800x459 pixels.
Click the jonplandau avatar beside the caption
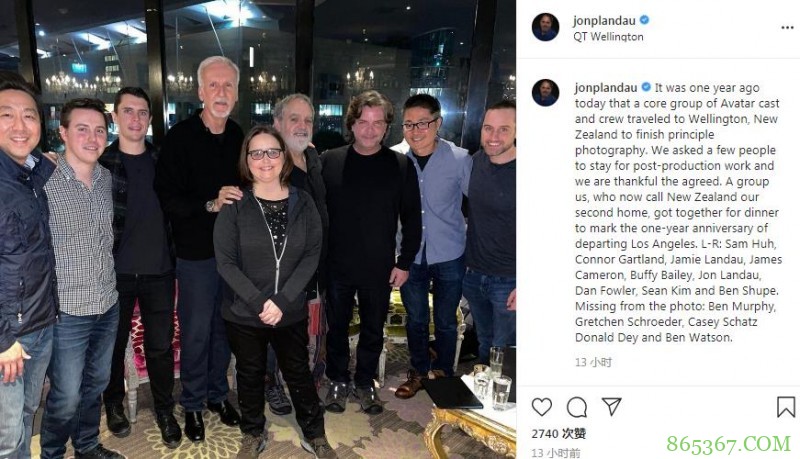545,93
